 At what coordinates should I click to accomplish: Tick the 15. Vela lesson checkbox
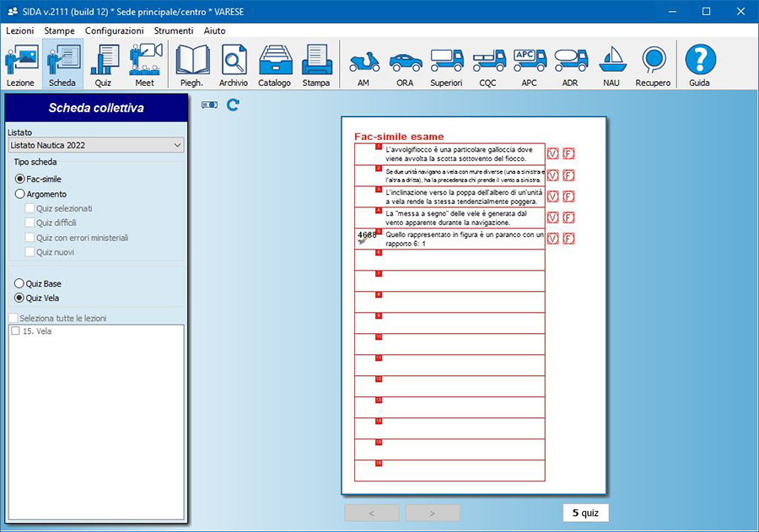(15, 331)
